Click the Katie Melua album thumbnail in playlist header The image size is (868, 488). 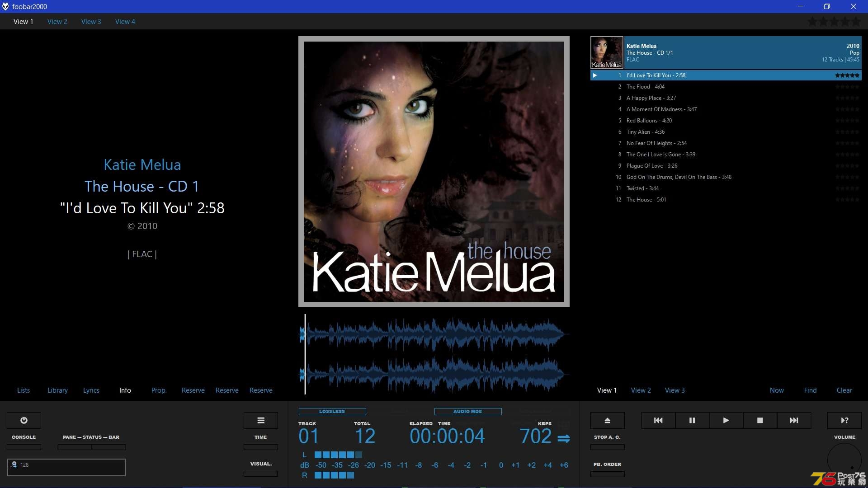[x=607, y=52]
